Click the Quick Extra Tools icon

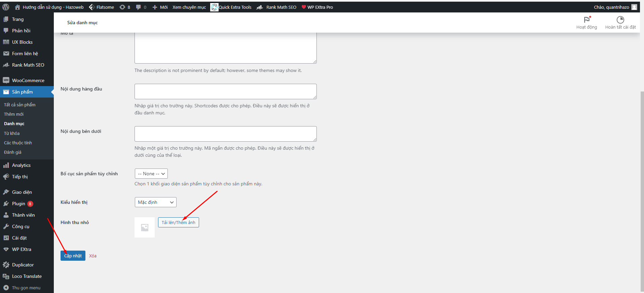pos(214,7)
